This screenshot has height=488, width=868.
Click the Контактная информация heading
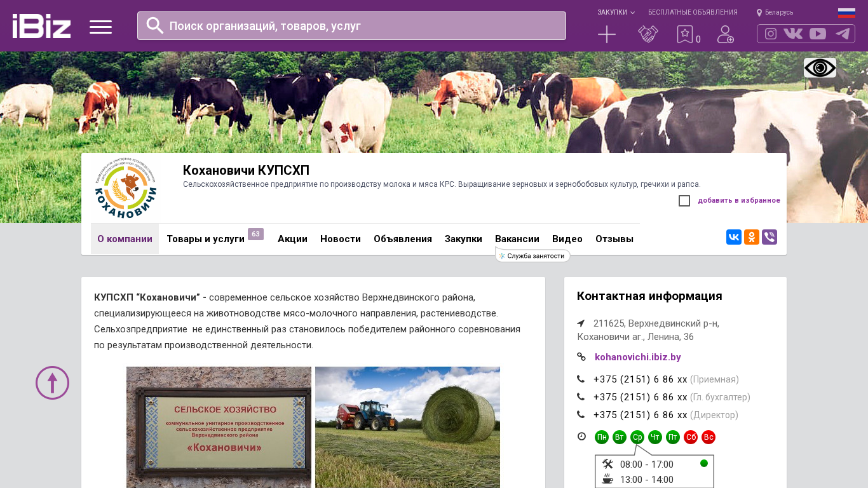click(649, 296)
